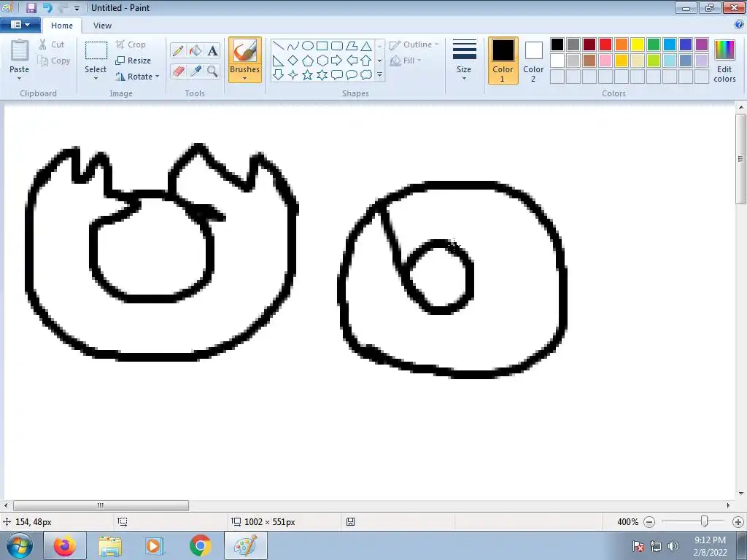Expand the Shapes gallery more arrow
Viewport: 747px width, 560px height.
pos(379,75)
